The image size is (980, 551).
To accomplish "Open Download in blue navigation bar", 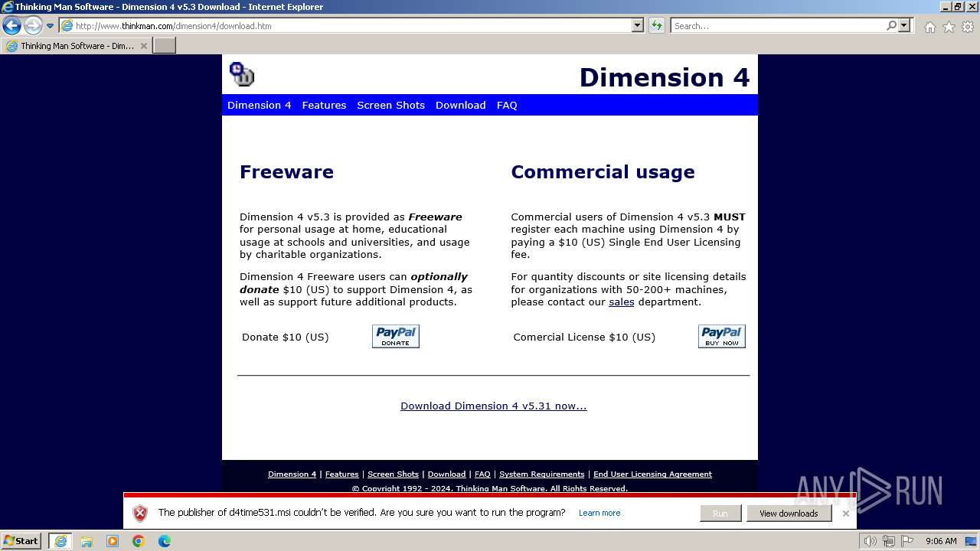I will click(460, 105).
